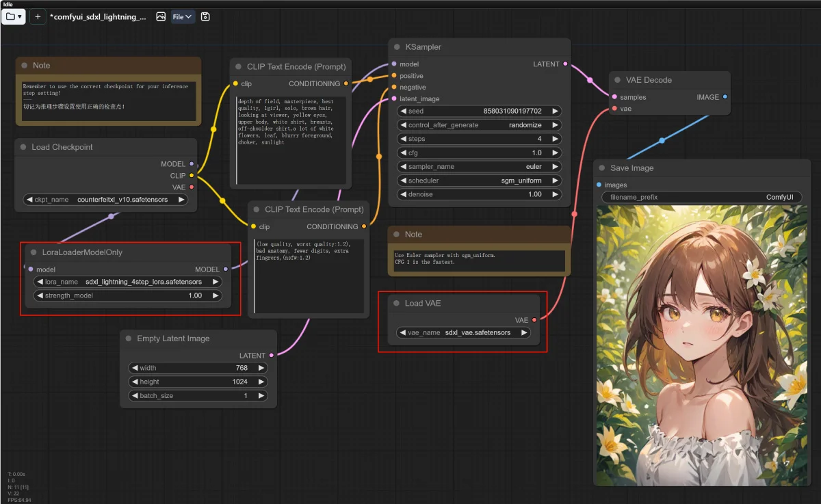Decrease height with its left arrow
The height and width of the screenshot is (504, 821).
click(x=135, y=382)
